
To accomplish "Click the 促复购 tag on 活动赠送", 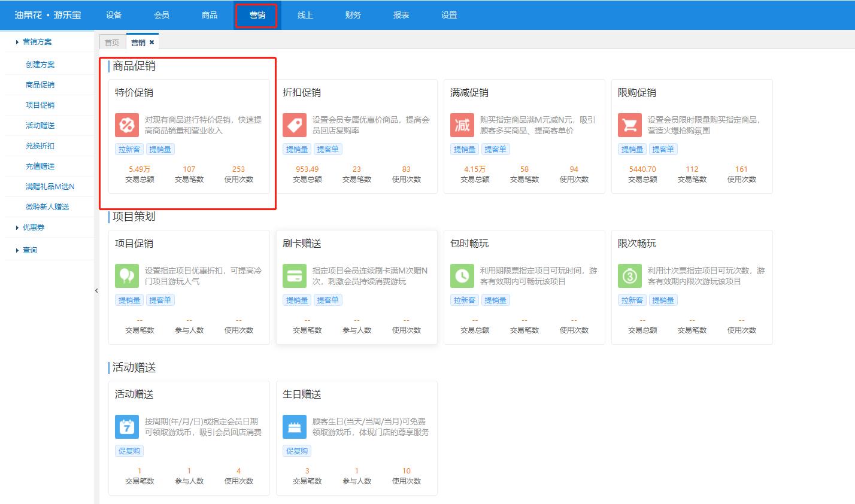I will point(129,451).
